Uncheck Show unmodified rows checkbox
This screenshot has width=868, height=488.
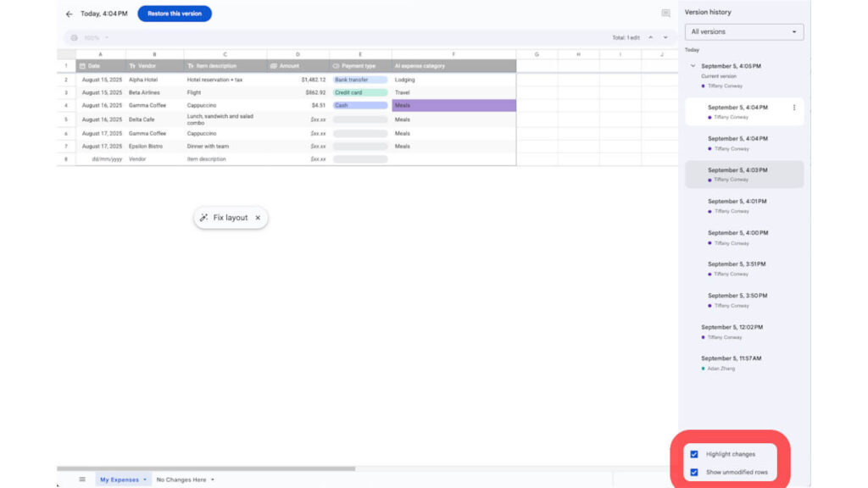(x=694, y=472)
